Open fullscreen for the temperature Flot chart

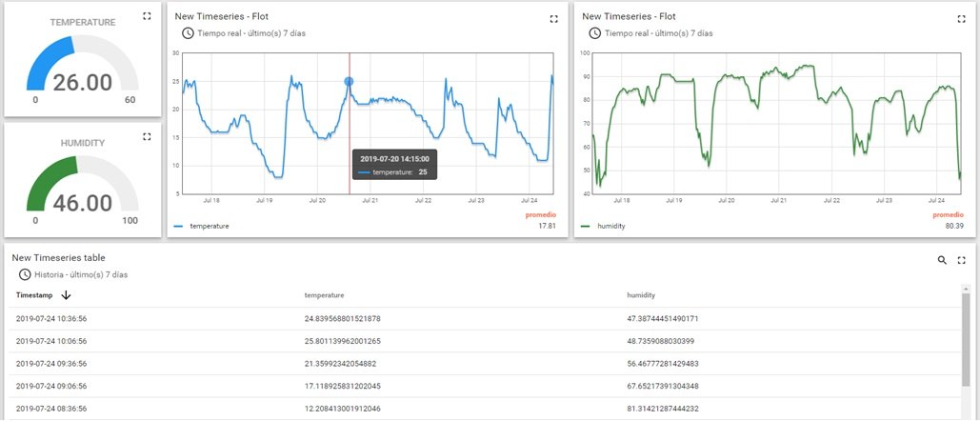(553, 19)
